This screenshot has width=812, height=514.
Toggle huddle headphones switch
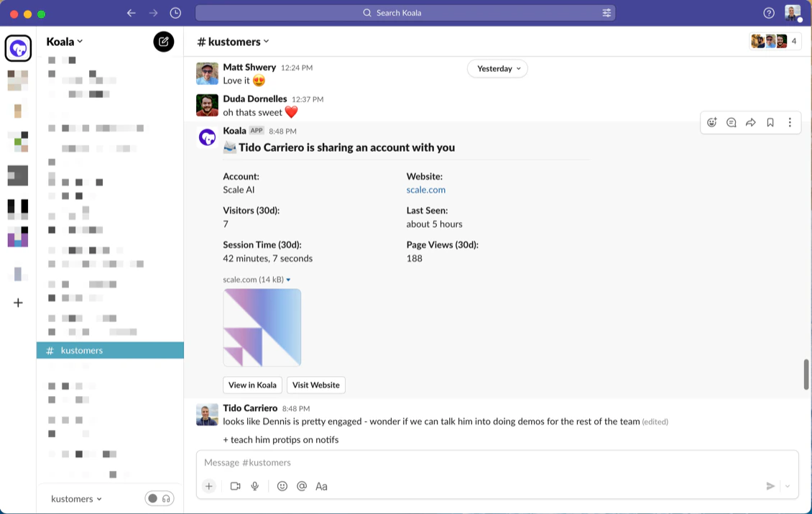[x=160, y=498]
